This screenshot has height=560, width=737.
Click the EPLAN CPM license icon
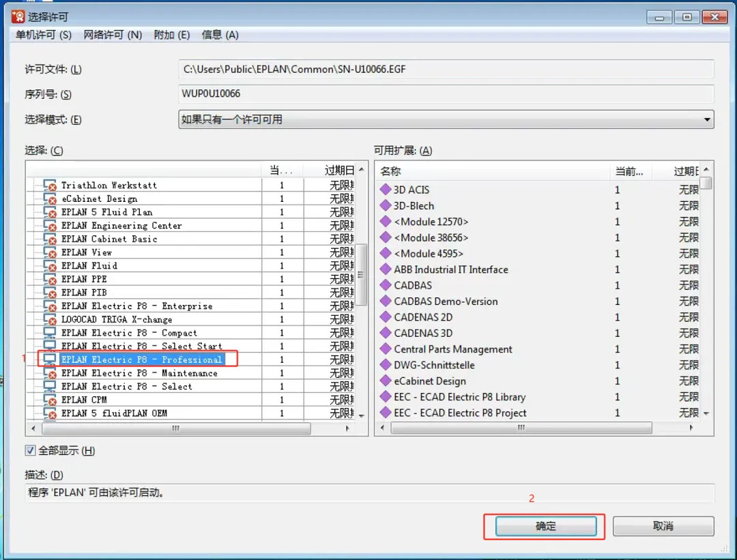pyautogui.click(x=50, y=400)
